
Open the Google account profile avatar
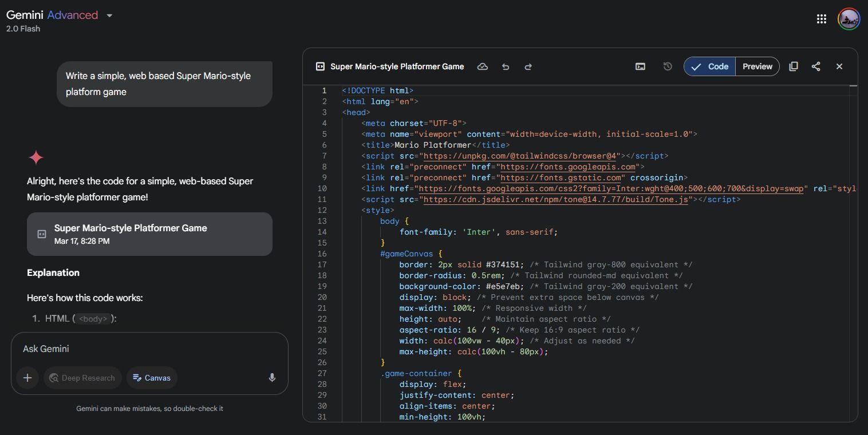click(849, 19)
